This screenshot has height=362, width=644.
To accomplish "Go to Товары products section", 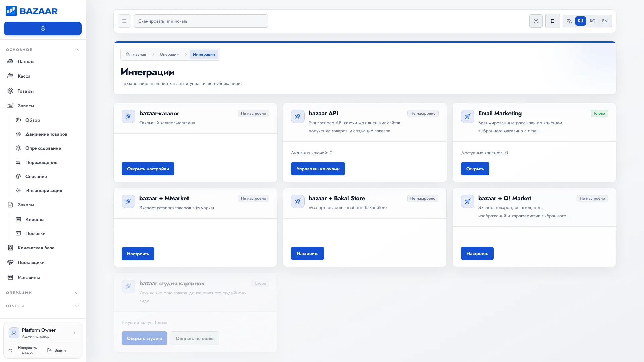I will tap(43, 91).
